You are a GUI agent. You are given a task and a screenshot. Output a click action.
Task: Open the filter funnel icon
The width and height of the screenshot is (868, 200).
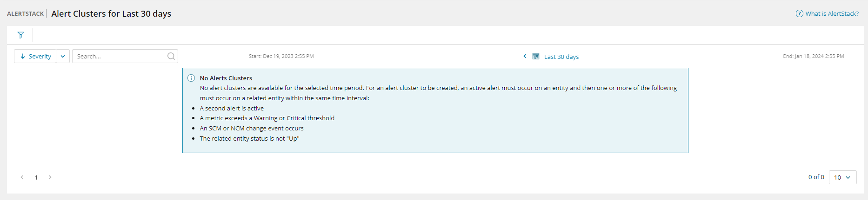point(20,35)
